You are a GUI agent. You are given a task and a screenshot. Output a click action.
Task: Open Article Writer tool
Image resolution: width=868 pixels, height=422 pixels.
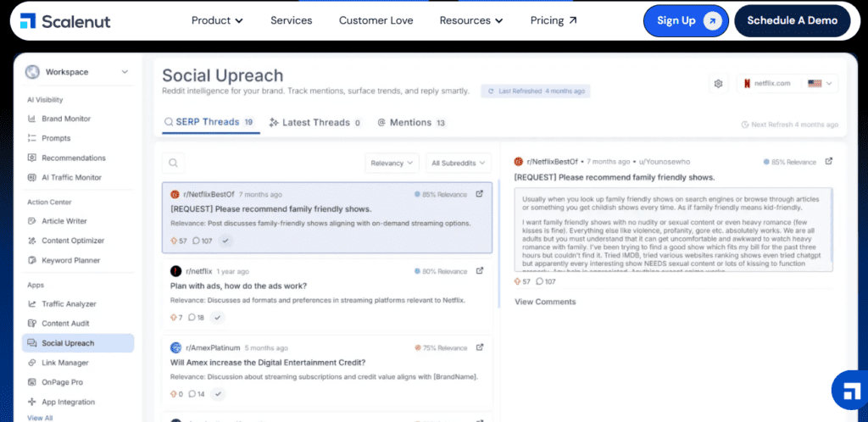64,221
